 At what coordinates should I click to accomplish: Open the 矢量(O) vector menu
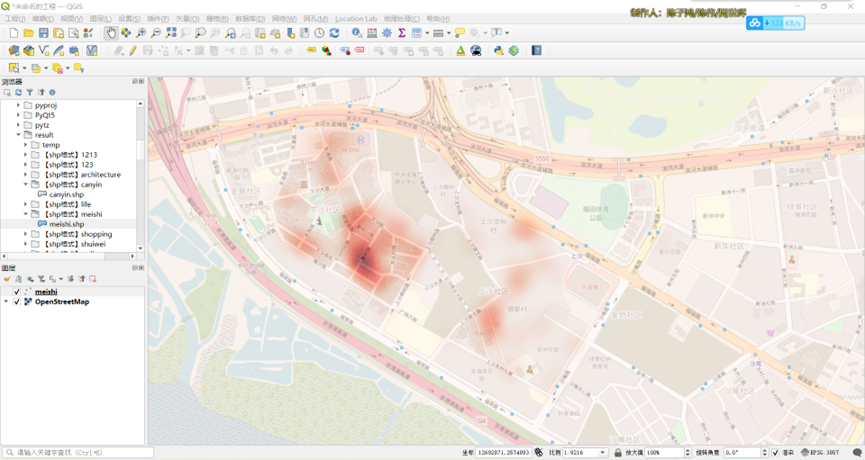click(x=187, y=19)
